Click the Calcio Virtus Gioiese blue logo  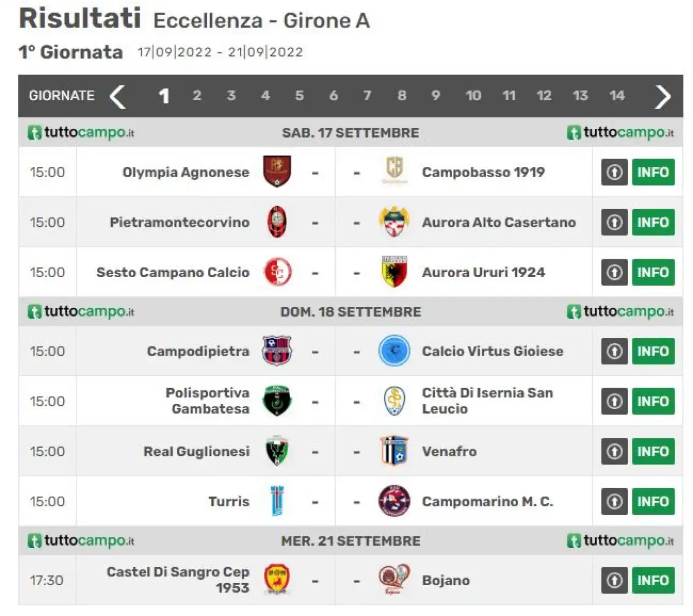coord(394,351)
